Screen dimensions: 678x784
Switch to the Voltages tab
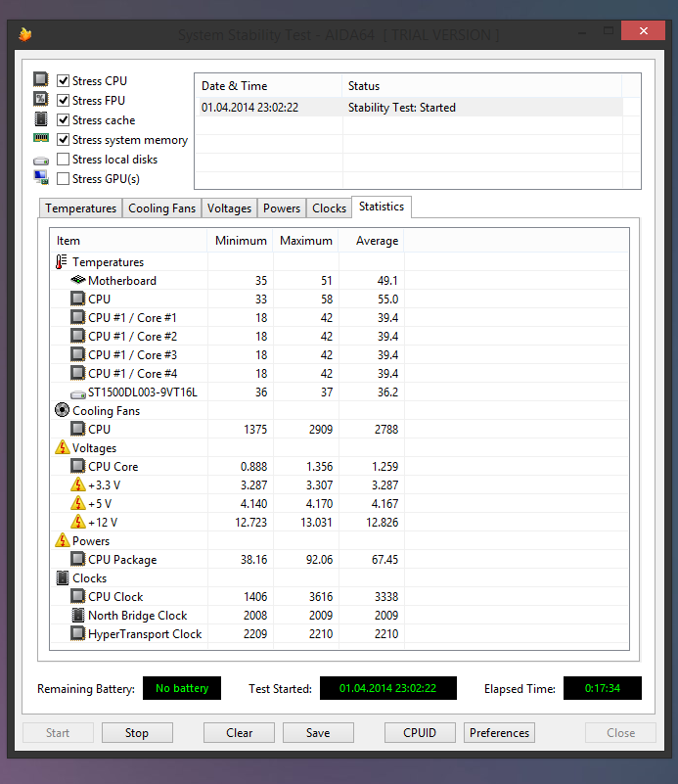click(x=229, y=208)
